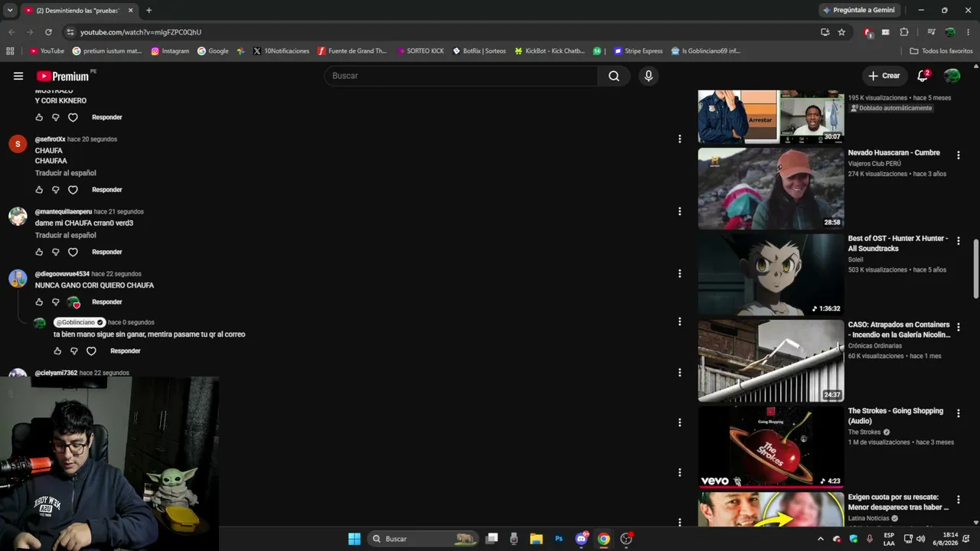980x551 pixels.
Task: Reload the page in Chrome
Action: click(x=48, y=32)
